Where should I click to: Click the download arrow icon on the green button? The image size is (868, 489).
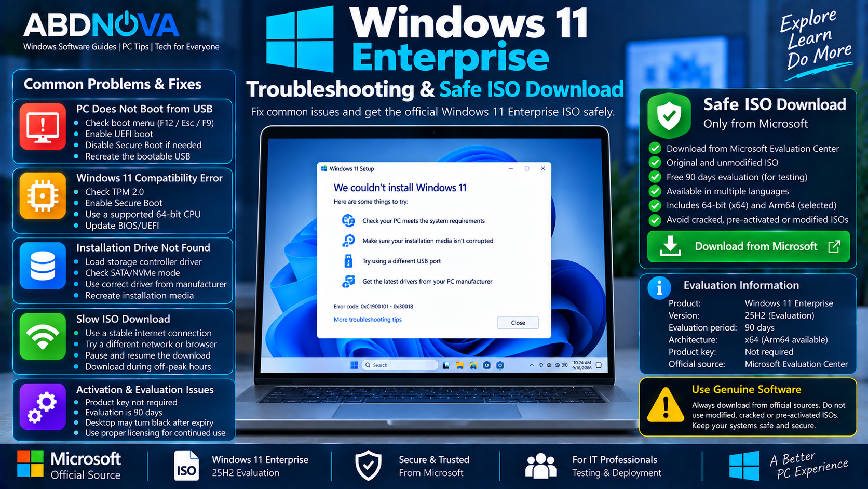click(x=670, y=246)
